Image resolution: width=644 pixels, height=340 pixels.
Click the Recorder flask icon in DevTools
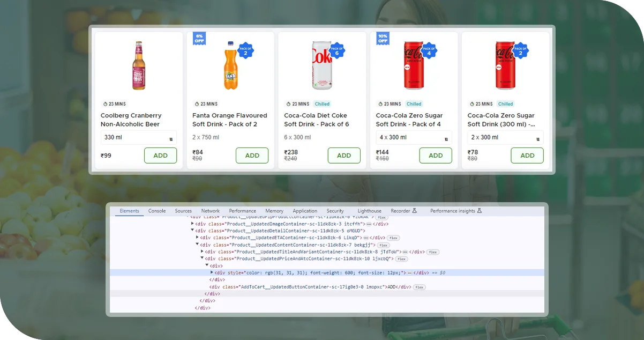click(415, 211)
